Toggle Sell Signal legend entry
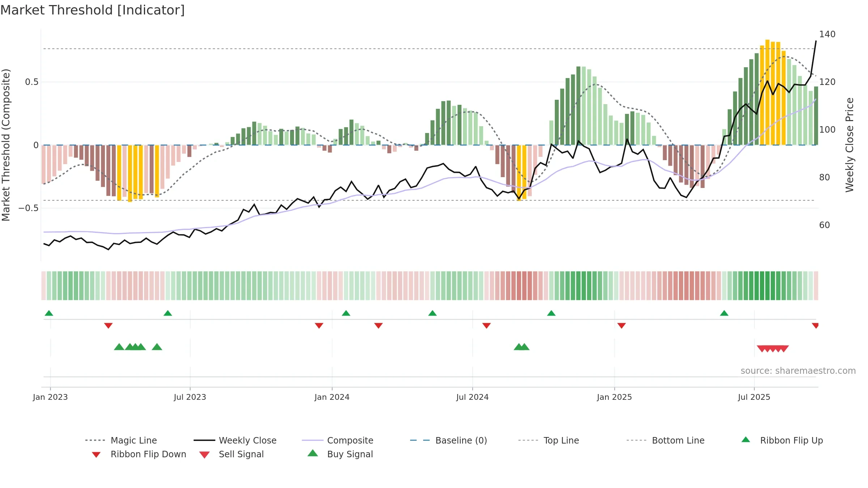The width and height of the screenshot is (868, 488). tap(231, 454)
